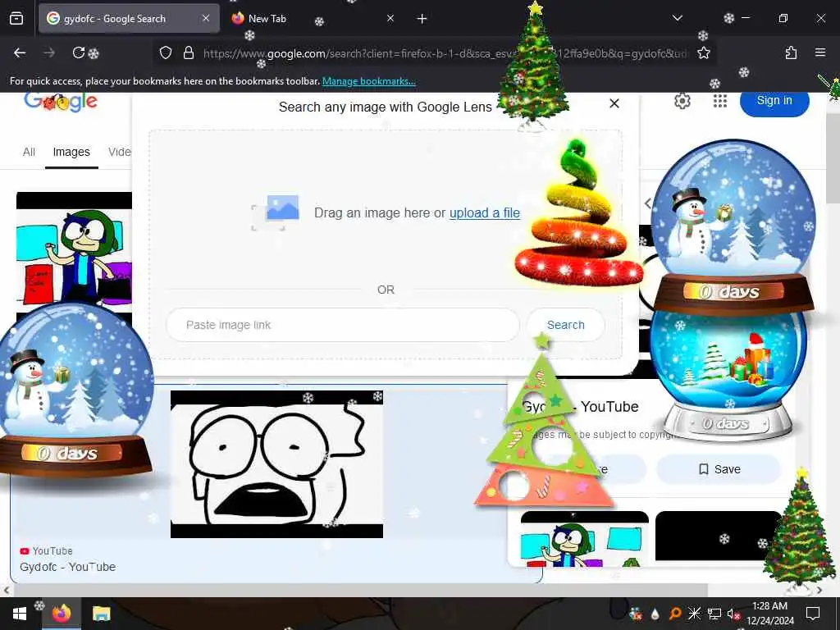Click the padlock site security icon
This screenshot has height=630, width=840.
pyautogui.click(x=188, y=52)
